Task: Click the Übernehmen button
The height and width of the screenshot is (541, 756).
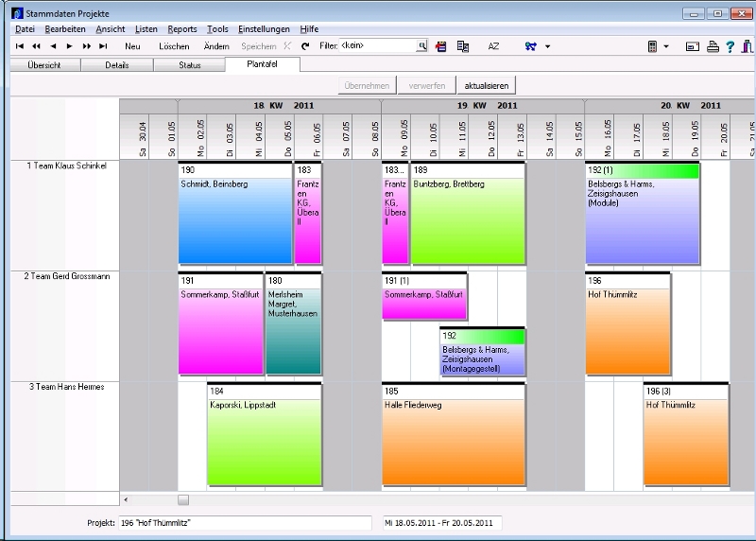Action: click(367, 85)
